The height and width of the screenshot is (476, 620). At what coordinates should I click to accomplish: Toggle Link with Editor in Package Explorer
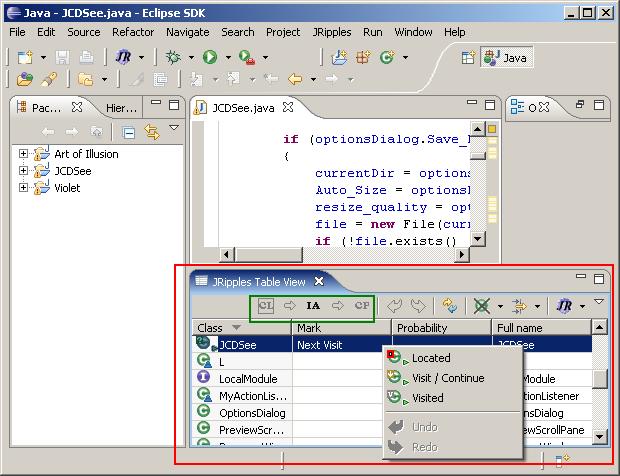[x=152, y=132]
